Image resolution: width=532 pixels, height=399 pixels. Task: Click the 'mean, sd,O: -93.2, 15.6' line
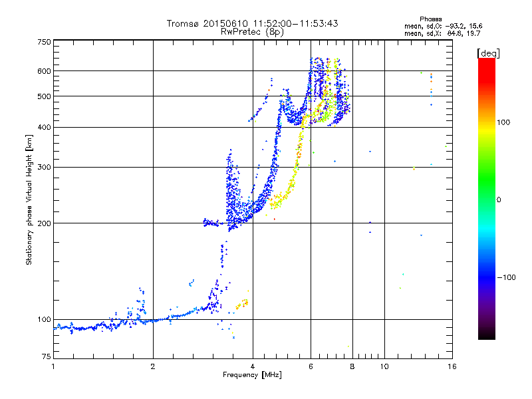click(443, 26)
